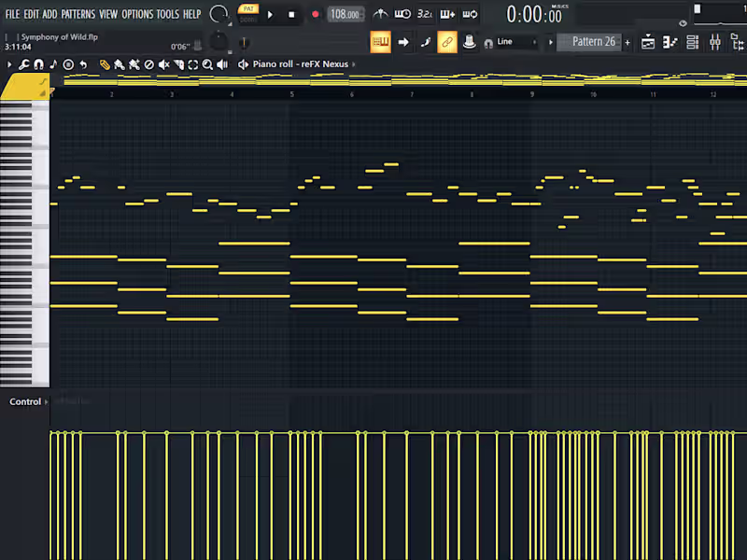Viewport: 747px width, 560px height.
Task: Adjust the master volume slider top right
Action: coord(697,8)
